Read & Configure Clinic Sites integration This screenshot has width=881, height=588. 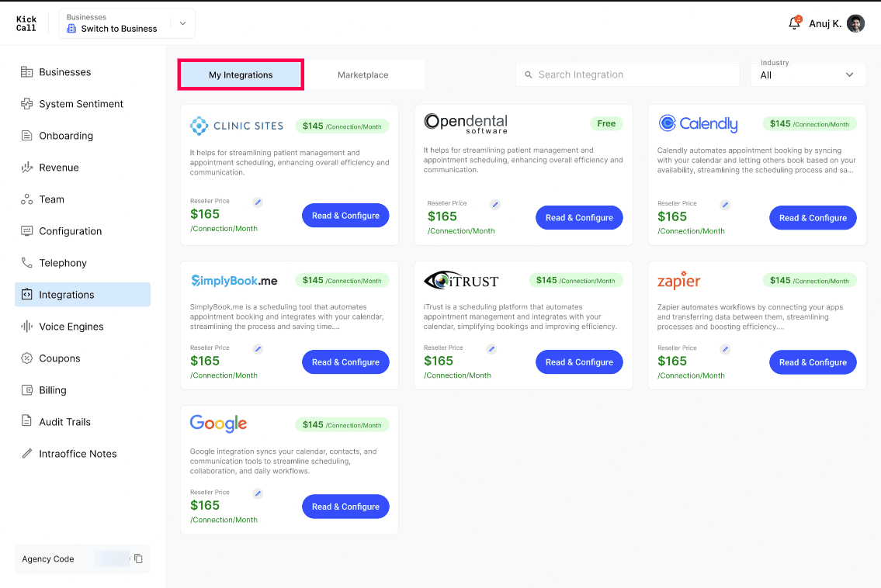coord(345,216)
